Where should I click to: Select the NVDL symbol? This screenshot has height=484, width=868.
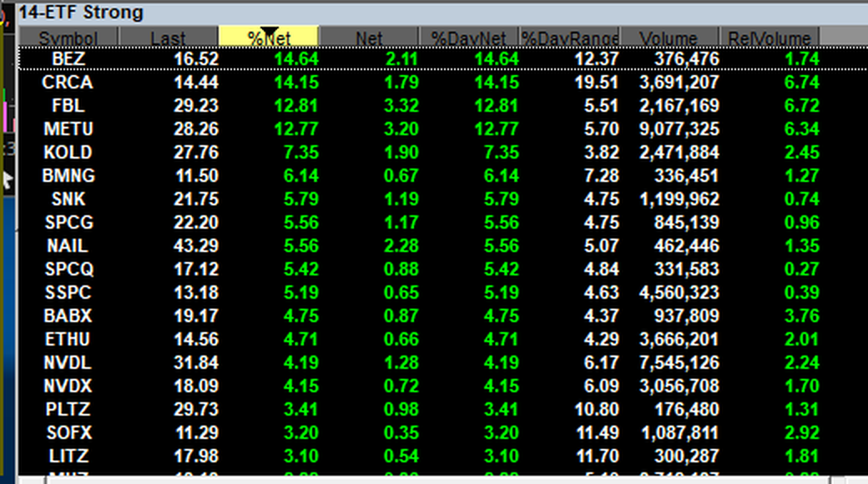click(x=68, y=362)
